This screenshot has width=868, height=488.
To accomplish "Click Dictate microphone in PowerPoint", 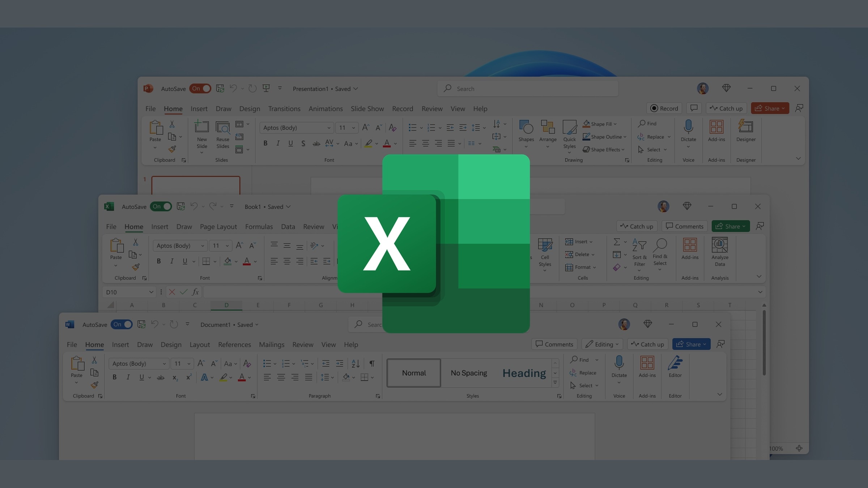I will point(688,127).
